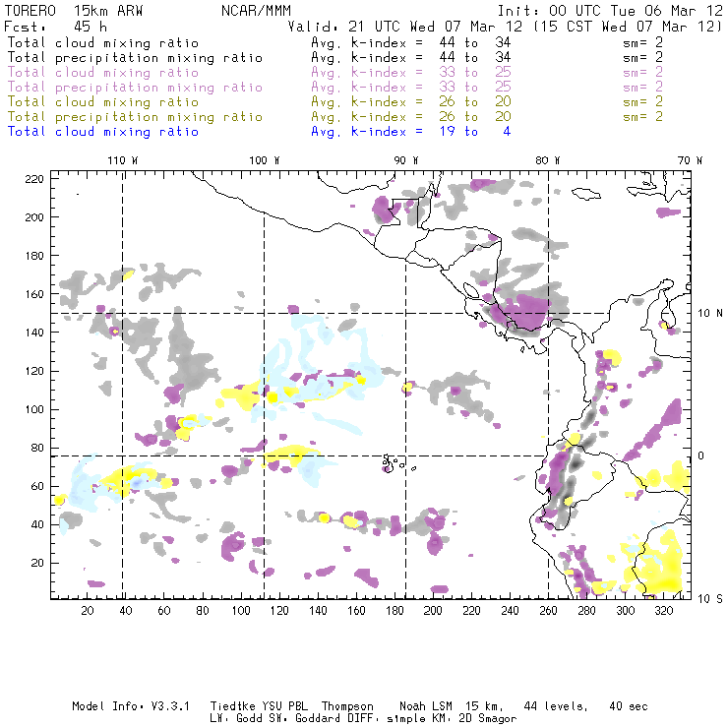Screen dimensions: 728x728
Task: Click the "Thompson" microphysics footer text
Action: 347,706
